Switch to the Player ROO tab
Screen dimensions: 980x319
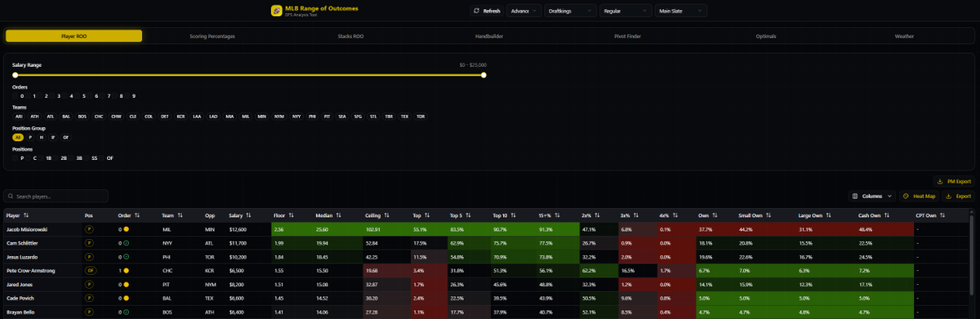73,36
